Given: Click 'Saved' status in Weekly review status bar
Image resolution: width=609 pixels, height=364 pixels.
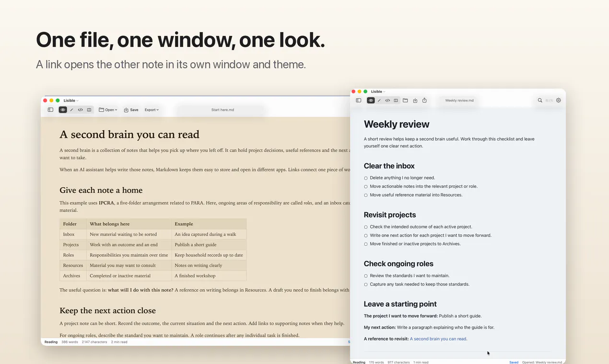Looking at the screenshot, I should pos(514,363).
